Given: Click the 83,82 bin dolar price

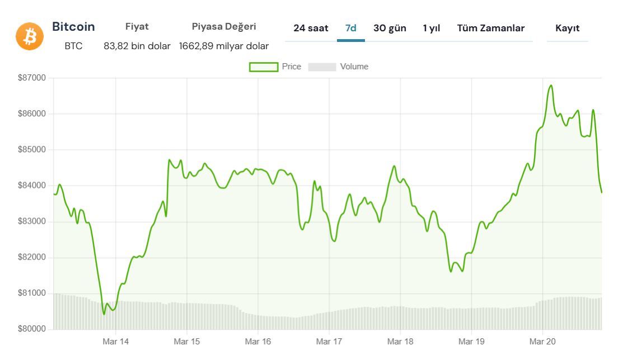Looking at the screenshot, I should point(137,46).
